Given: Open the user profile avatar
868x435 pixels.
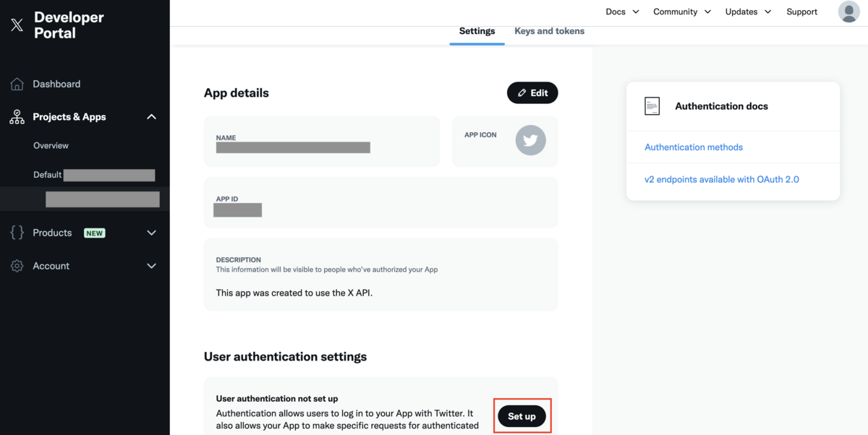Looking at the screenshot, I should (848, 12).
